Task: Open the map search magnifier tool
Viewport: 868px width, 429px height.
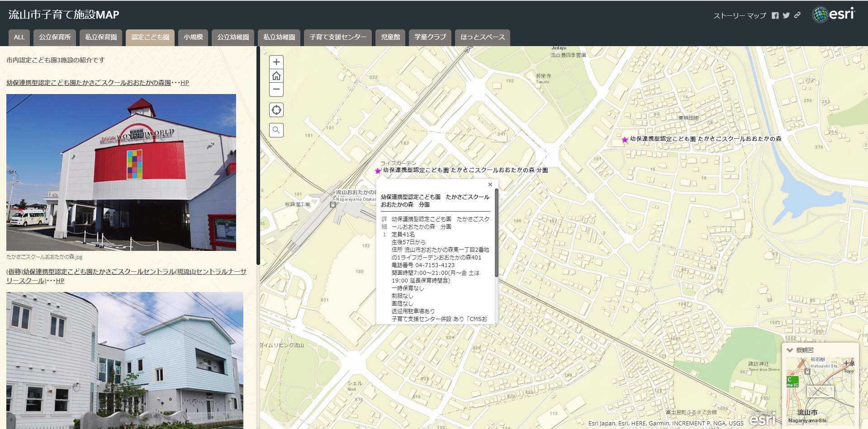Action: (276, 130)
